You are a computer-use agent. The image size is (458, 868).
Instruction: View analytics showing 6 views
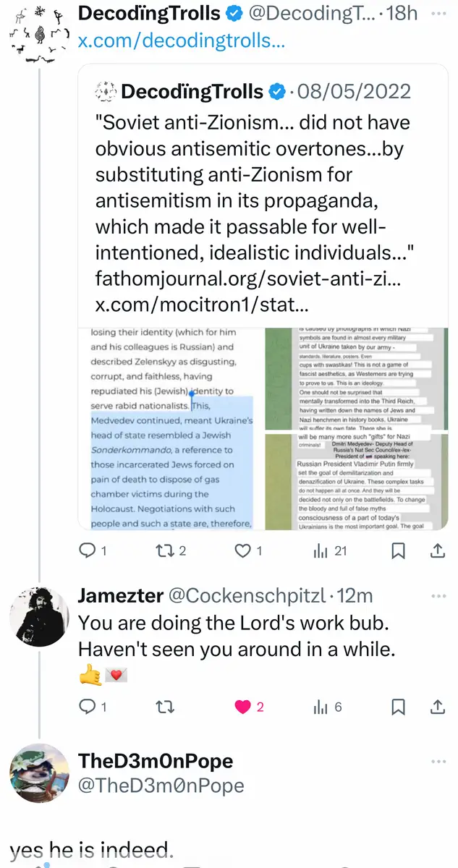[321, 707]
